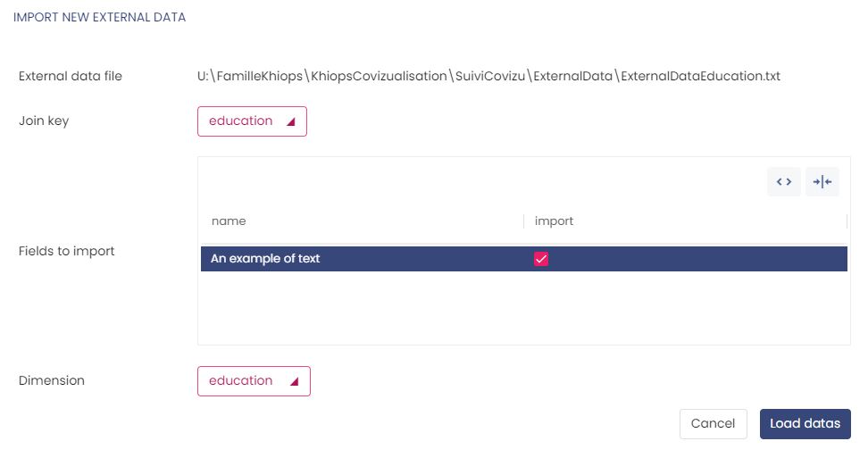Image resolution: width=868 pixels, height=458 pixels.
Task: Select the An example of text row
Action: coord(357,259)
